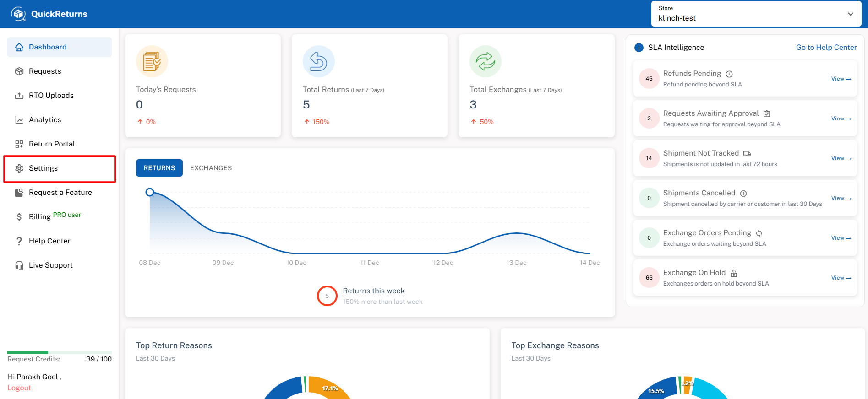Screen dimensions: 868x399
Task: Click the Request Credits progress bar
Action: coord(60,352)
